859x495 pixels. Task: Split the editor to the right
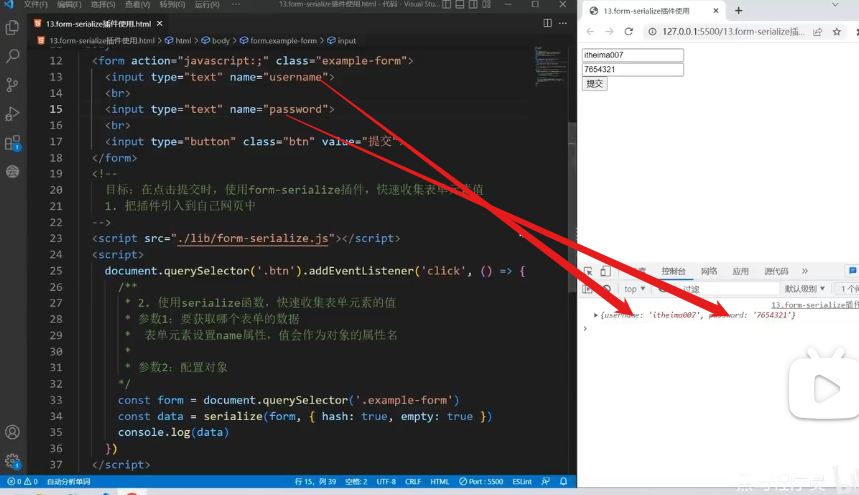(547, 23)
